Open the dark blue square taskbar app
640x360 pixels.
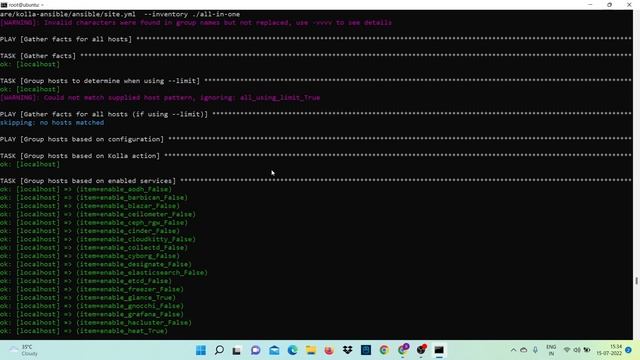[x=366, y=350]
